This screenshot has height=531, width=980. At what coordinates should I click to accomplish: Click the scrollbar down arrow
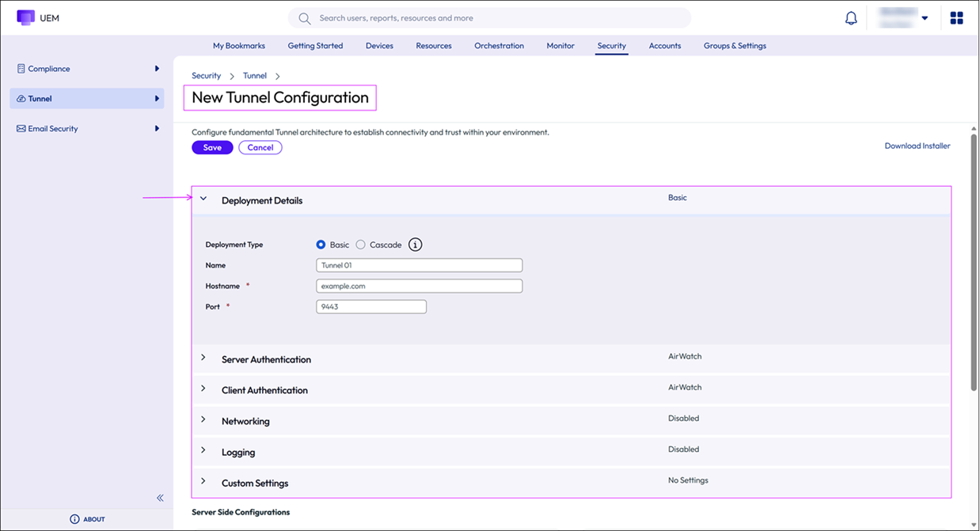(x=974, y=525)
